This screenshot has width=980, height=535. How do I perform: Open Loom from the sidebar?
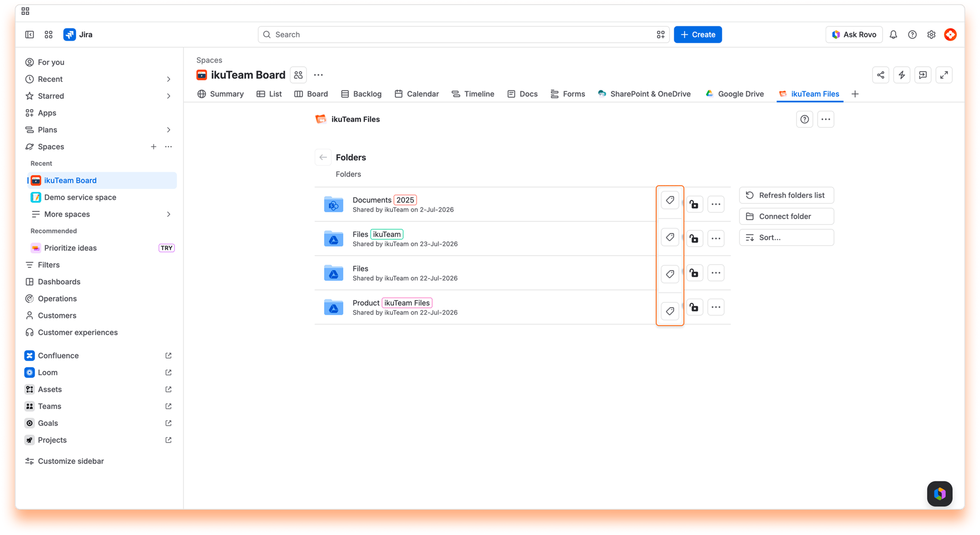98,372
